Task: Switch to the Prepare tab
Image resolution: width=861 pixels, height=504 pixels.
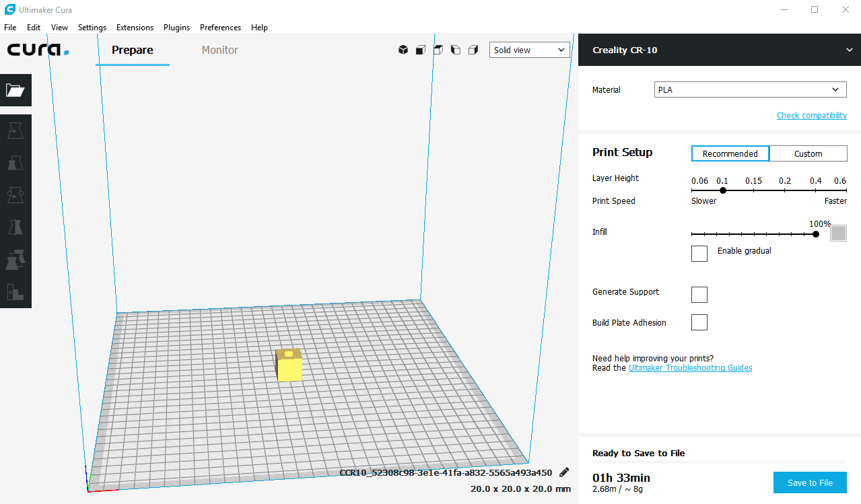Action: (x=133, y=50)
